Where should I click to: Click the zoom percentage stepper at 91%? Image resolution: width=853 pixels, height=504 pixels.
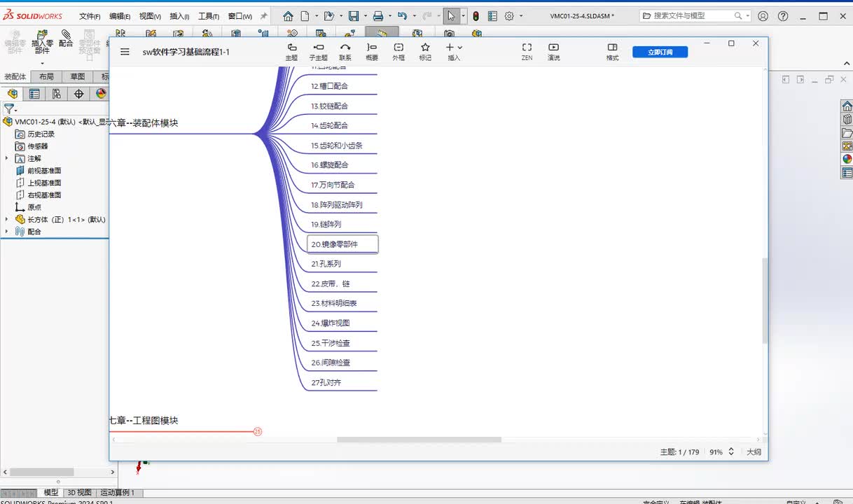coord(731,452)
